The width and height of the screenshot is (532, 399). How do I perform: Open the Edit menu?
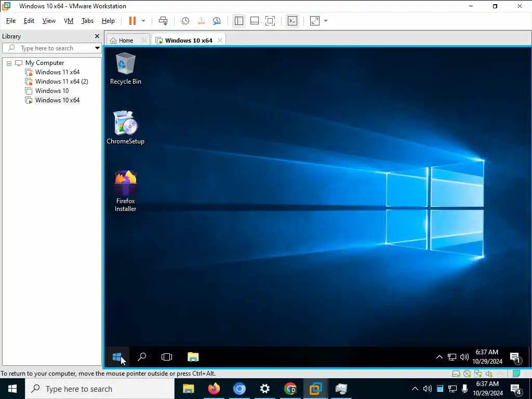[29, 21]
